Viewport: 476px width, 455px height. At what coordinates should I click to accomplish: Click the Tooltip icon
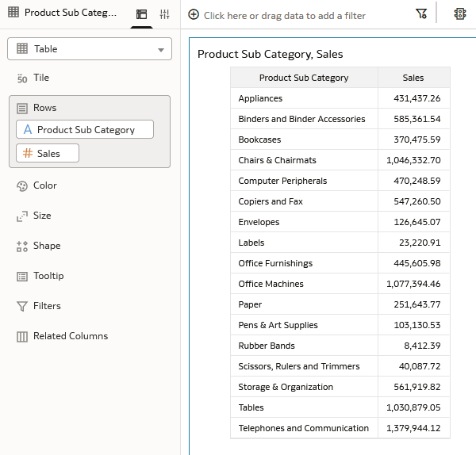[x=22, y=276]
